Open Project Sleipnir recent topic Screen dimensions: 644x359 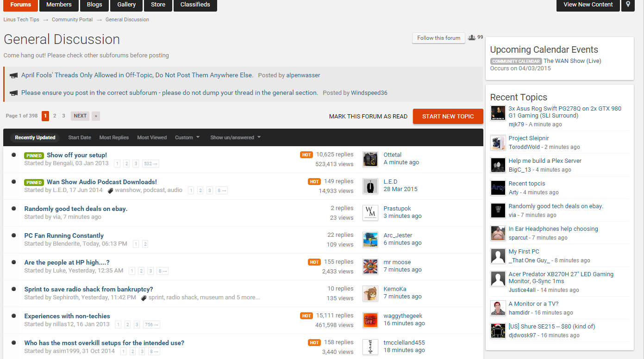[529, 138]
